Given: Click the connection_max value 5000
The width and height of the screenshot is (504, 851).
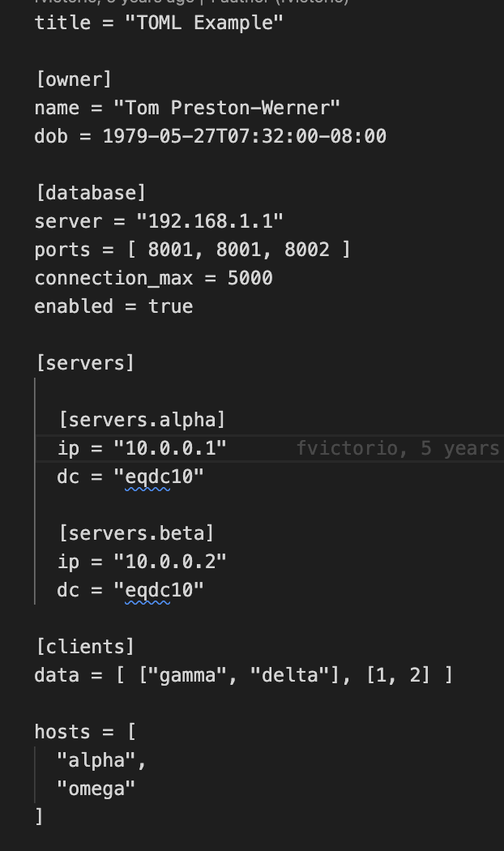Looking at the screenshot, I should pos(250,278).
